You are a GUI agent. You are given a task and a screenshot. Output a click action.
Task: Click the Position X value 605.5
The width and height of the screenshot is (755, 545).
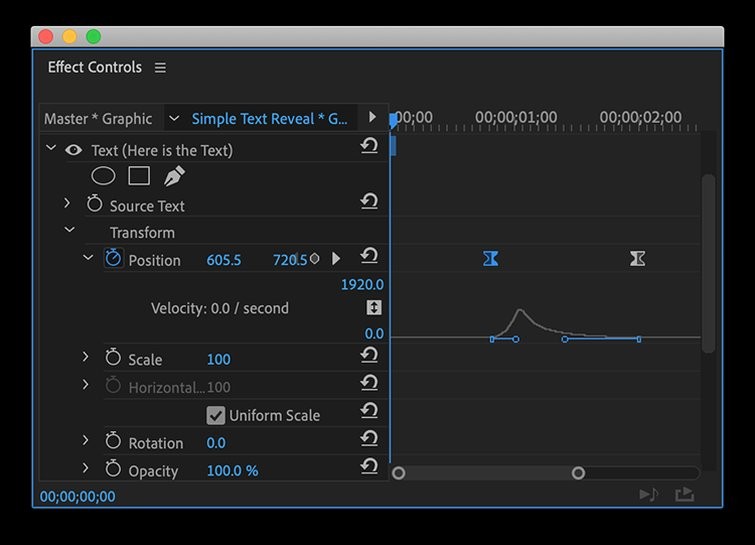[224, 260]
